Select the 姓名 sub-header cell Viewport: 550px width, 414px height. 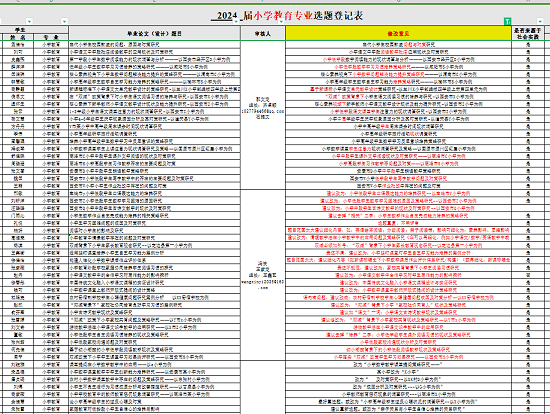tap(18, 37)
